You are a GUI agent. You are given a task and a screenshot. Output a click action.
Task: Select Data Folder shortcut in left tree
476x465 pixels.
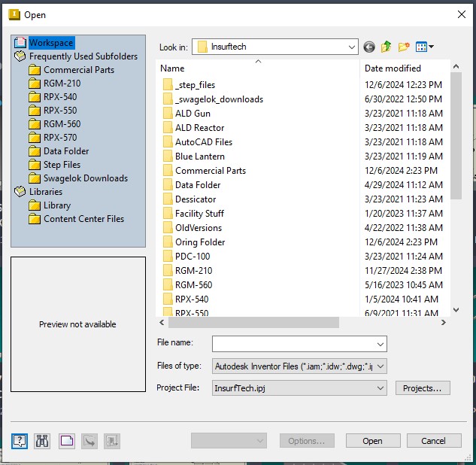[x=66, y=151]
